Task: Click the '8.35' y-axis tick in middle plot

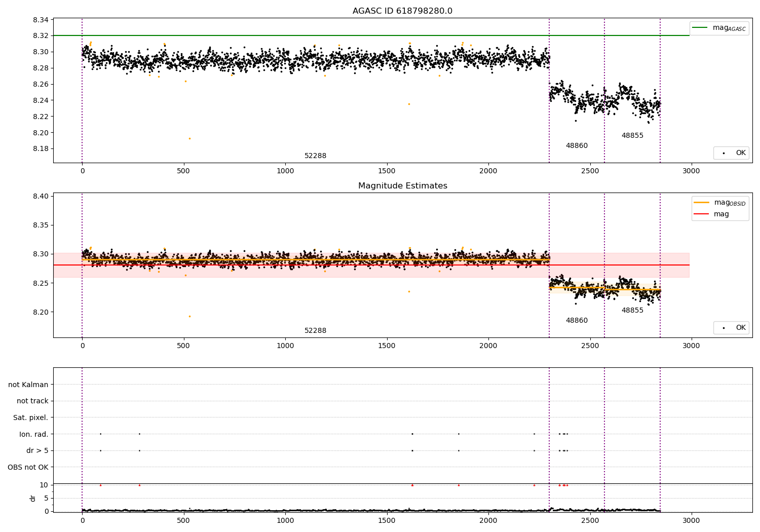Action: (40, 225)
